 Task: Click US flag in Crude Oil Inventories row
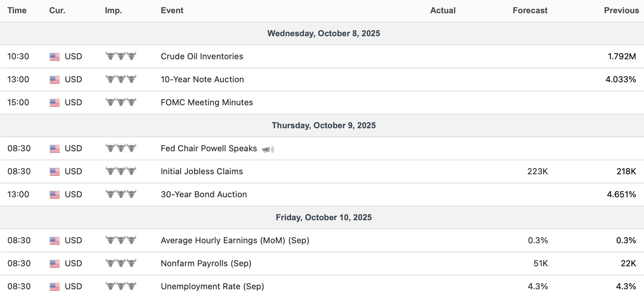click(55, 56)
